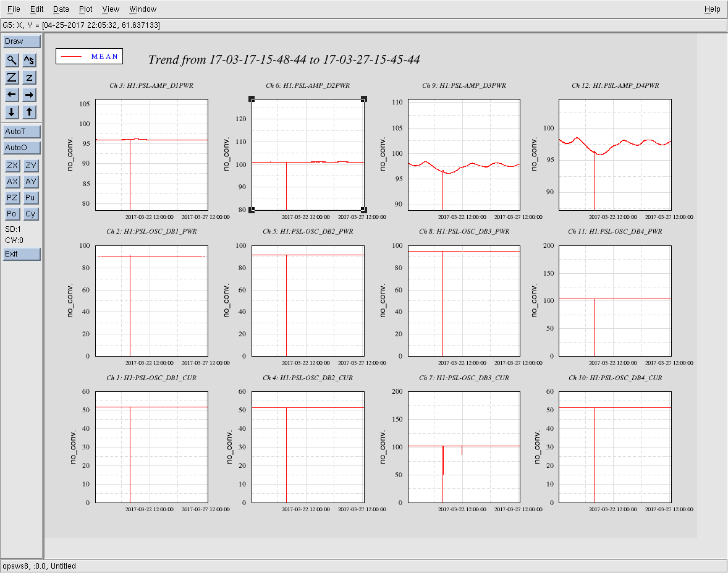Image resolution: width=728 pixels, height=573 pixels.
Task: Click the large Z zoom-in icon
Action: click(x=12, y=77)
